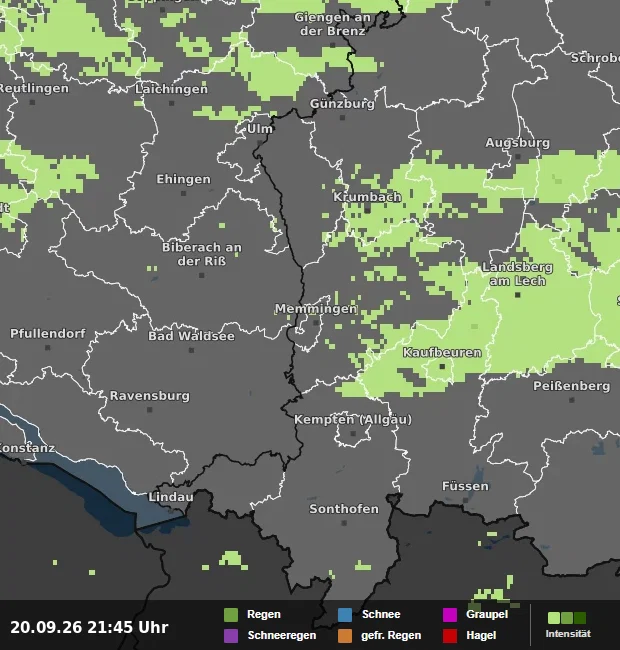Select Kempten (Allgäu) on the map
The height and width of the screenshot is (650, 620).
point(353,420)
